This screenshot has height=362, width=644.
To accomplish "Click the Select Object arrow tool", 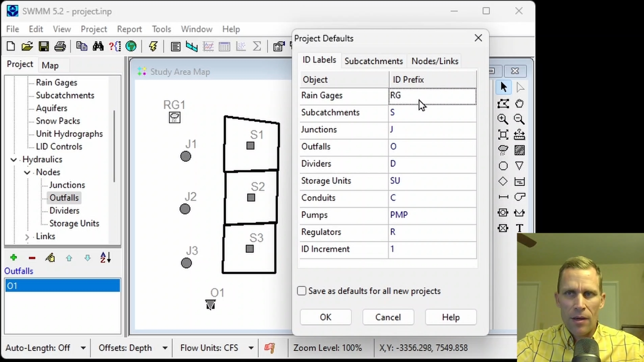I will [504, 87].
